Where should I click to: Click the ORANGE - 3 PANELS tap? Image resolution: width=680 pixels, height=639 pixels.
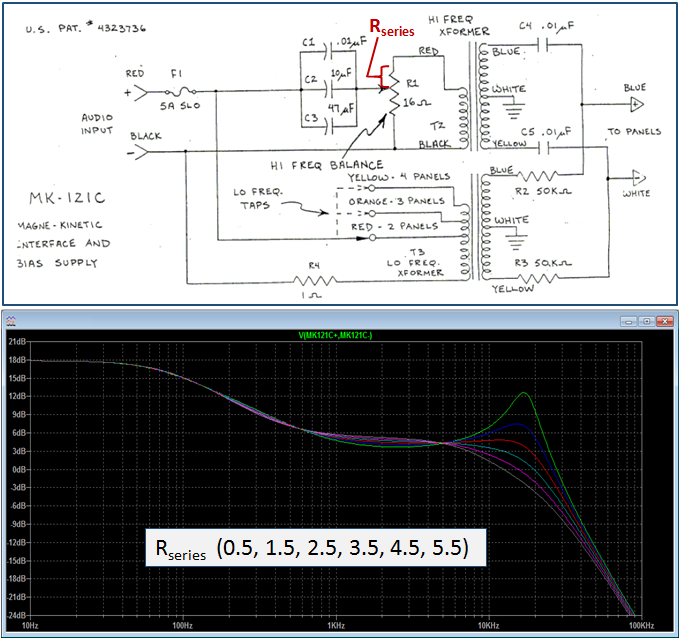[x=396, y=201]
